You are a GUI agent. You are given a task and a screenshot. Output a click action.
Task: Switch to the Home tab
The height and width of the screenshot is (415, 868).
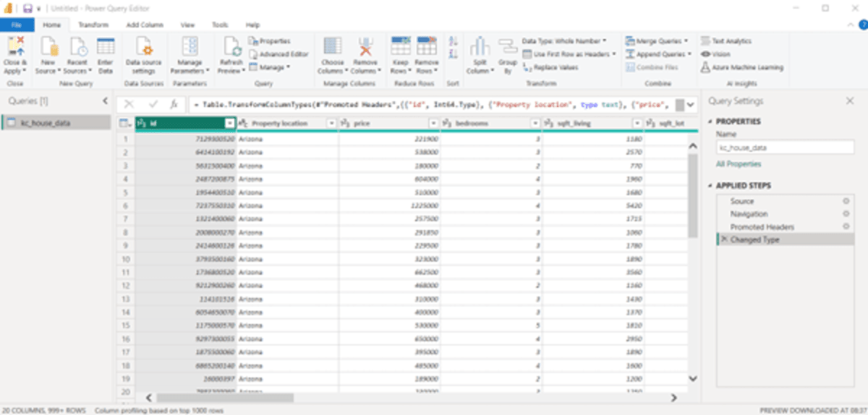[x=51, y=25]
